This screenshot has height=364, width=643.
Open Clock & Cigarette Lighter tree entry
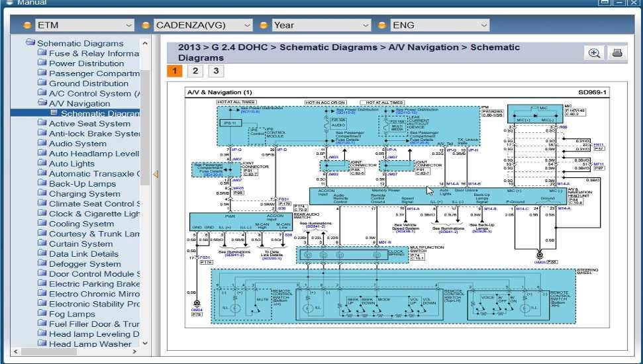pos(94,214)
